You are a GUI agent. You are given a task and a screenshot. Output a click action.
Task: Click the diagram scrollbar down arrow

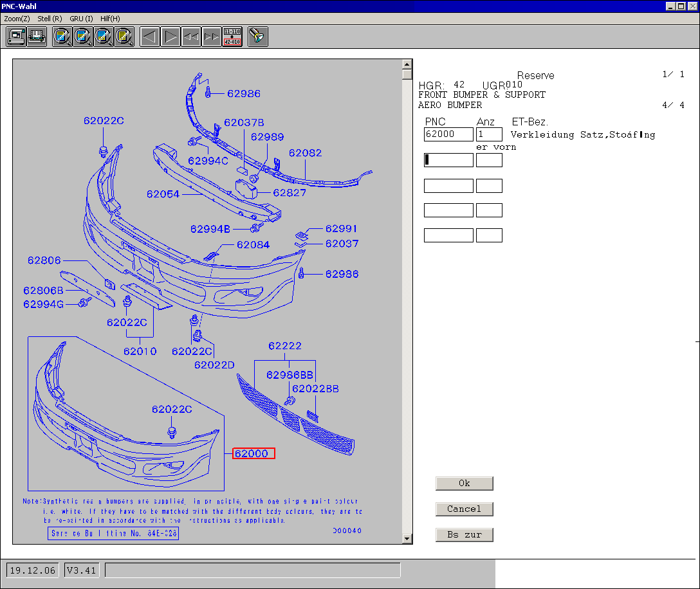pos(407,539)
